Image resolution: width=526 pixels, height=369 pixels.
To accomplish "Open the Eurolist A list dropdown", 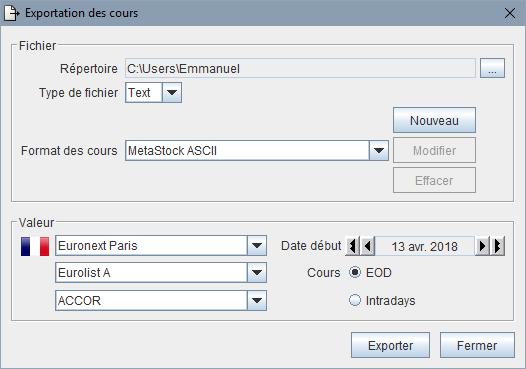I will 257,273.
